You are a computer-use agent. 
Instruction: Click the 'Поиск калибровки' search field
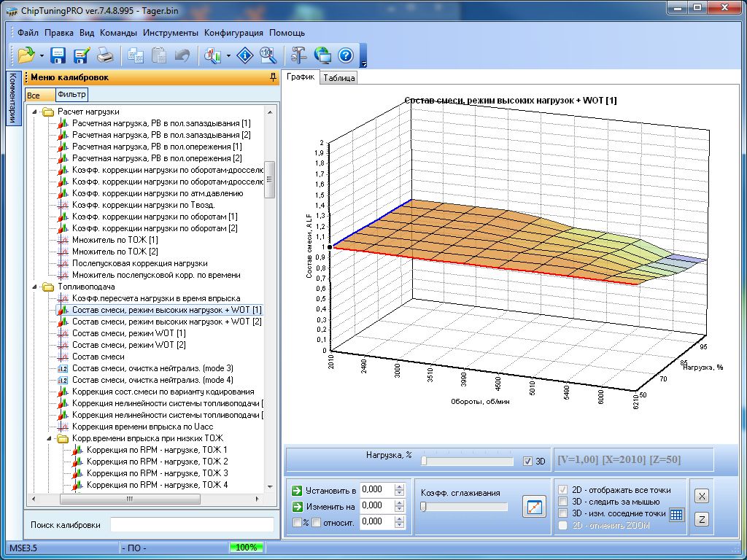tap(192, 525)
